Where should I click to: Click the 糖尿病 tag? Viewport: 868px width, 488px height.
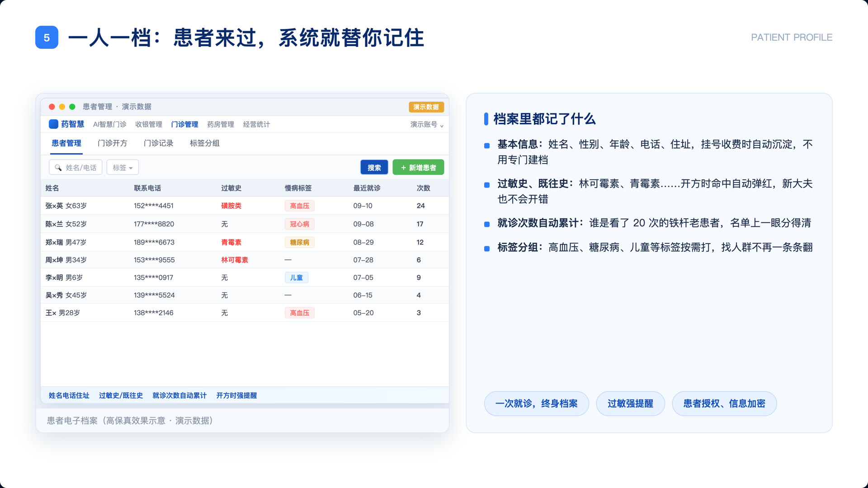tap(299, 242)
